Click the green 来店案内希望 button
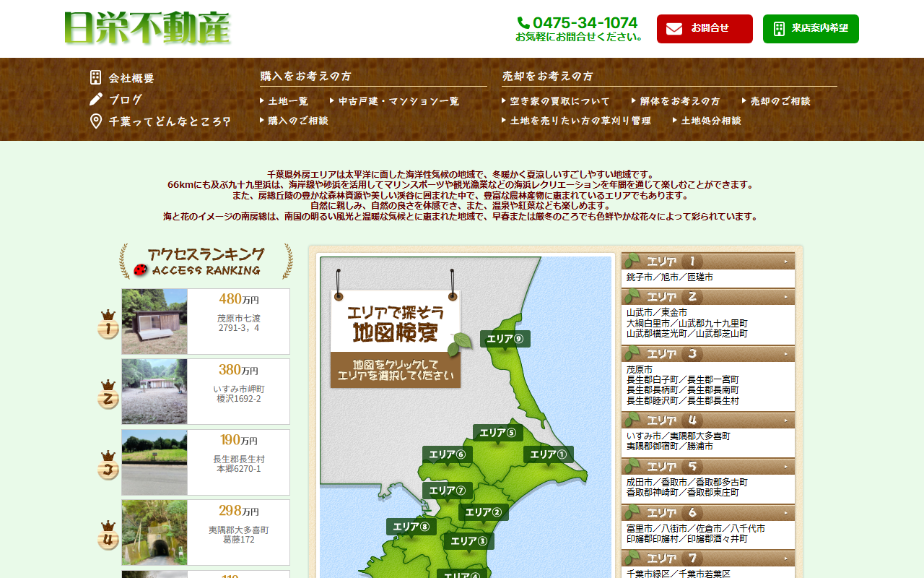 (x=811, y=29)
